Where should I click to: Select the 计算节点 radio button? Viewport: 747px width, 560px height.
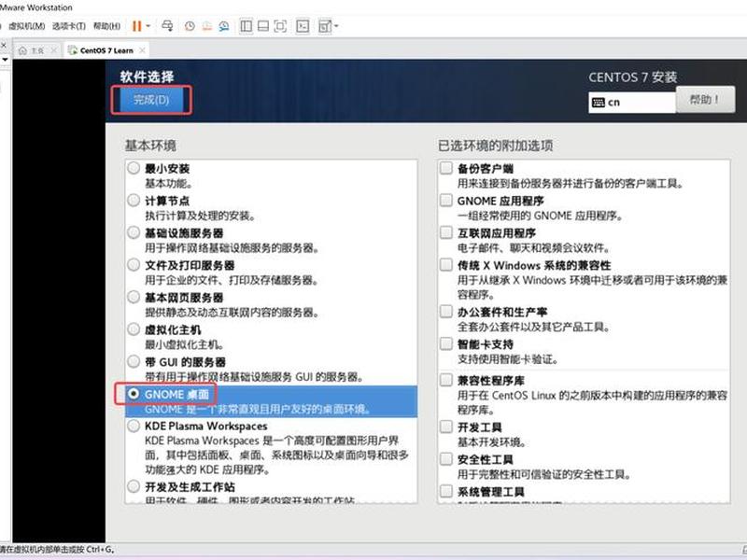point(134,200)
